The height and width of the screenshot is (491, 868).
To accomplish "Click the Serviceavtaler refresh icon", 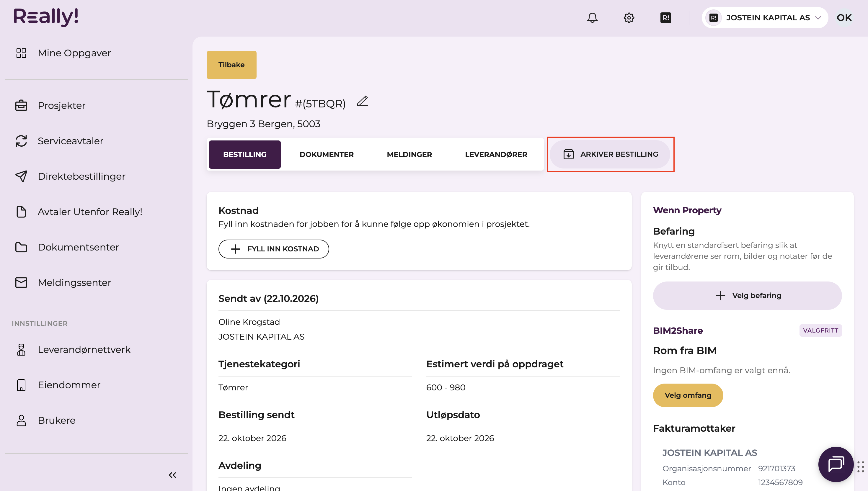I will point(21,141).
